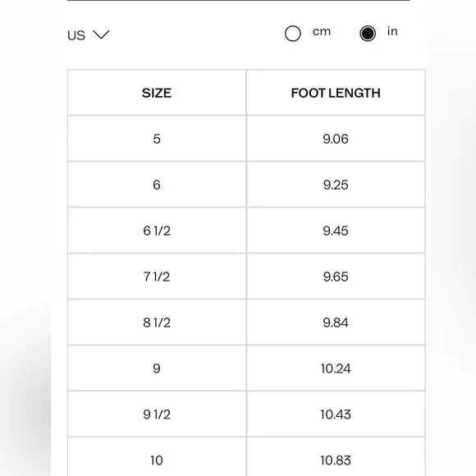Select size 8 1/2 cell
The image size is (476, 476).
[157, 323]
